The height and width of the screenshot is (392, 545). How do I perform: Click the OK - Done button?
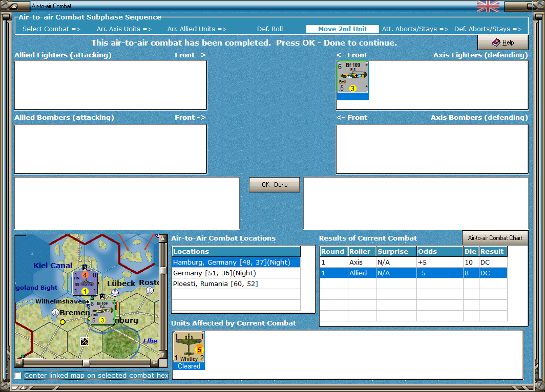point(274,185)
